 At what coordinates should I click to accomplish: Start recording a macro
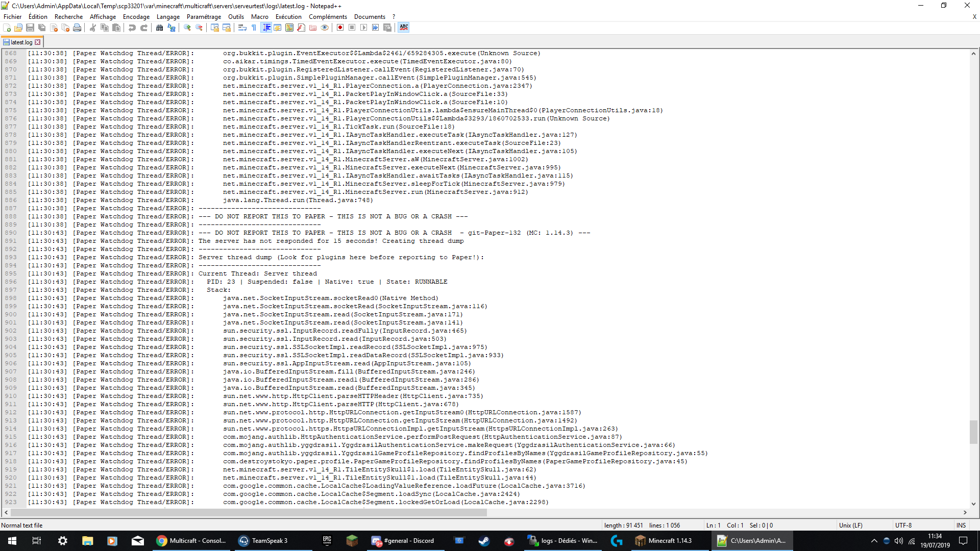[x=340, y=28]
